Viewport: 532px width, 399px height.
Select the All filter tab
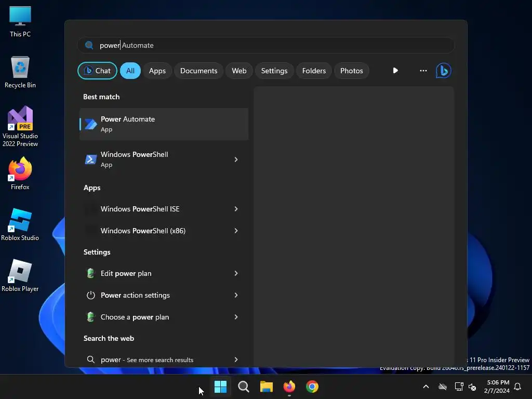tap(130, 71)
